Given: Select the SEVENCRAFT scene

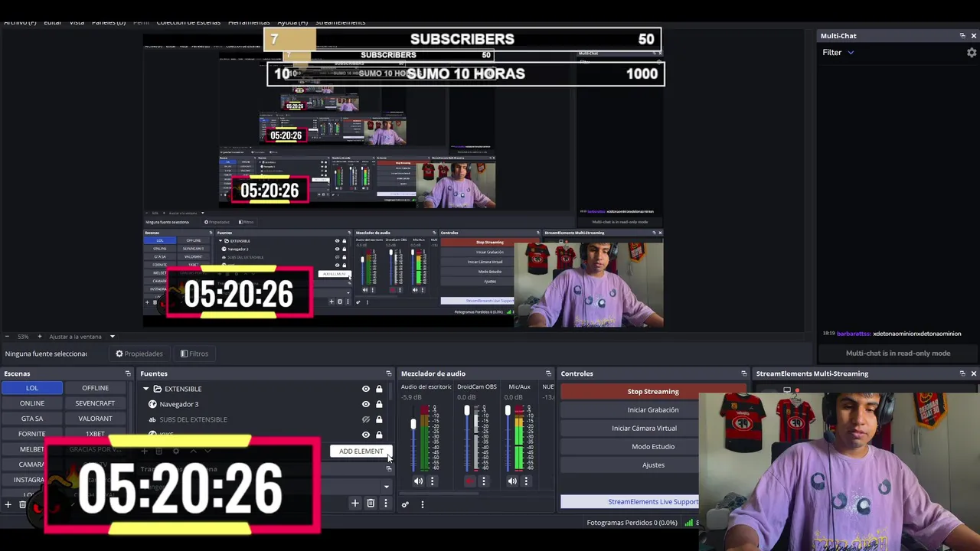Looking at the screenshot, I should [x=96, y=403].
